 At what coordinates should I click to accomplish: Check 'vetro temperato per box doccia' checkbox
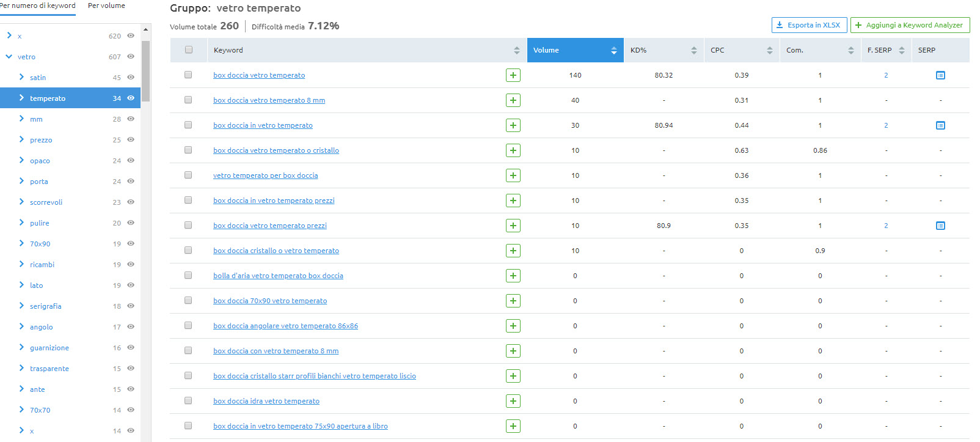click(x=188, y=175)
